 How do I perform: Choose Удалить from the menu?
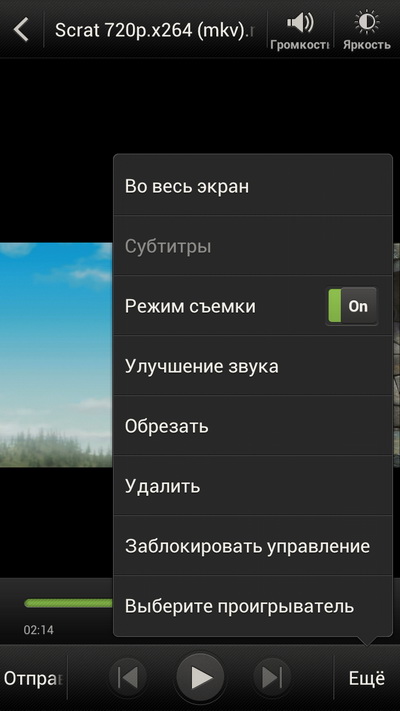(x=253, y=486)
